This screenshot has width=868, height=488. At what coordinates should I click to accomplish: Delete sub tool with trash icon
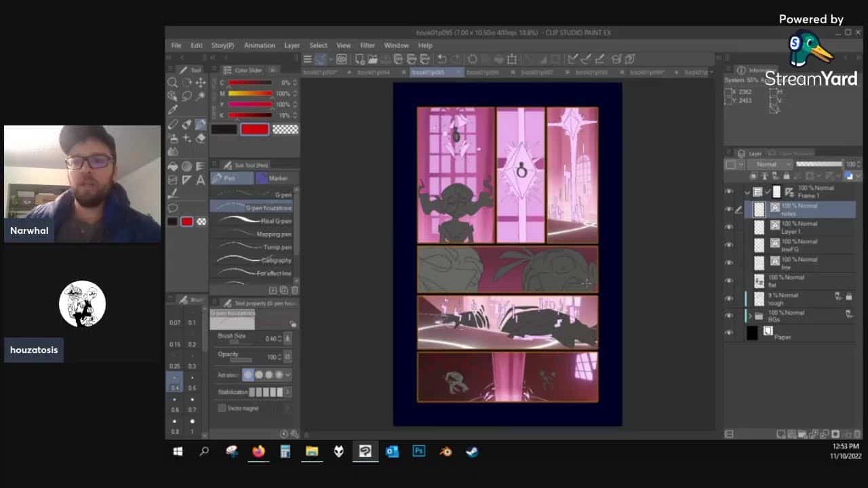(294, 290)
